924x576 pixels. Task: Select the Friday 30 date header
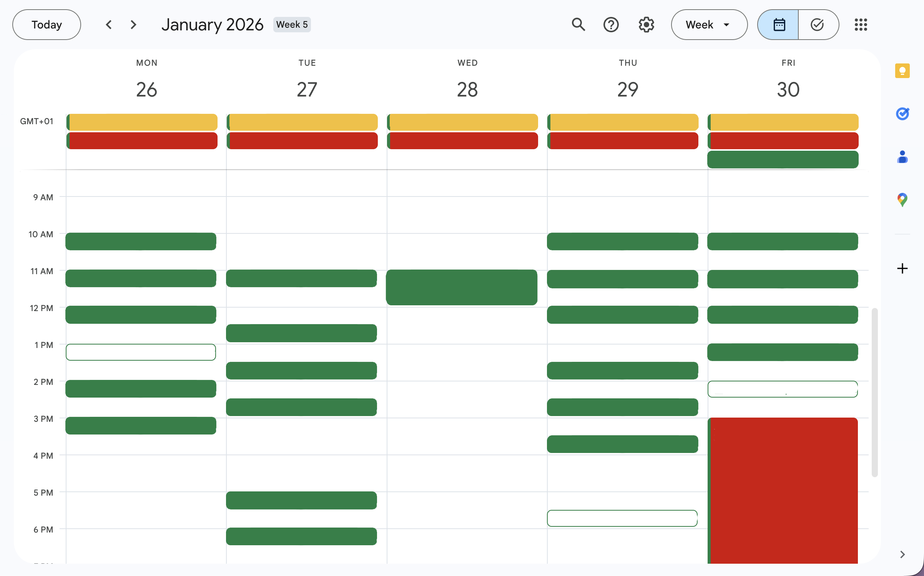coord(788,89)
